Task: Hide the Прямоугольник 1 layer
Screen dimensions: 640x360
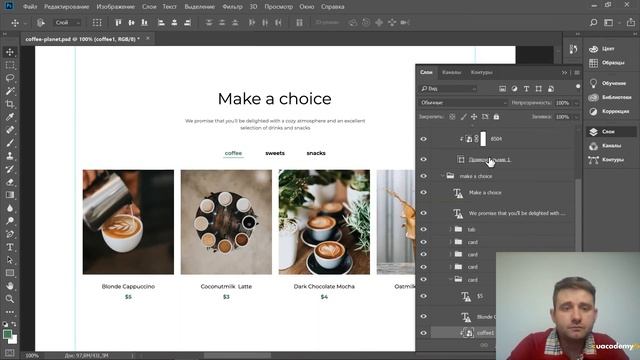Action: 424,160
